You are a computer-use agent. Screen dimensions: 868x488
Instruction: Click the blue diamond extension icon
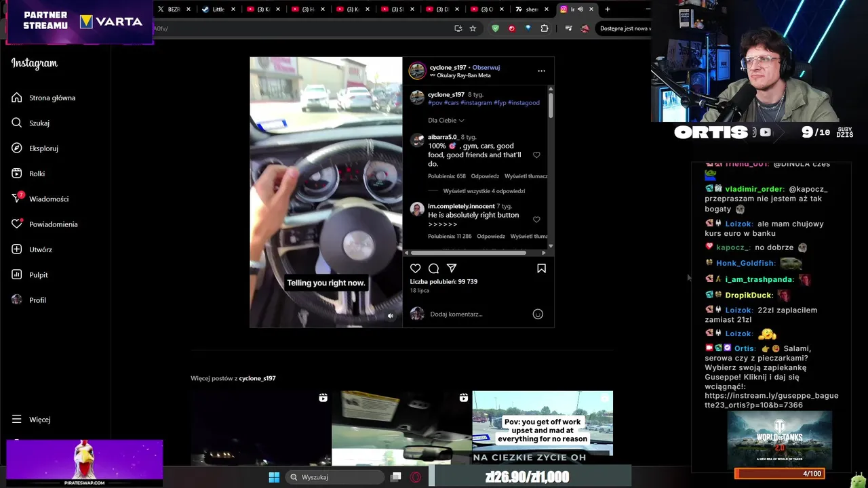pyautogui.click(x=528, y=28)
